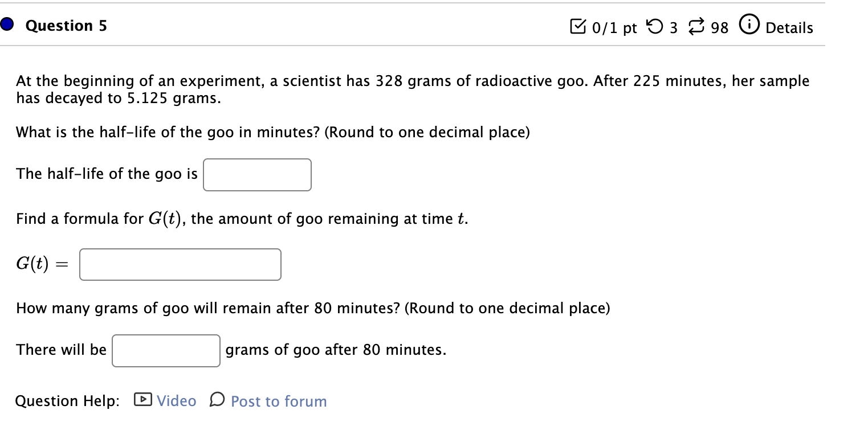Click the undo-arrow attempts icon beside the 3
Screen dimensions: 868x422
coord(654,26)
